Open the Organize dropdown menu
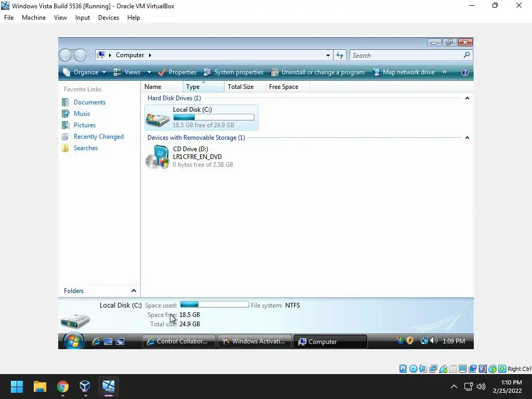The image size is (532, 399). pyautogui.click(x=85, y=72)
